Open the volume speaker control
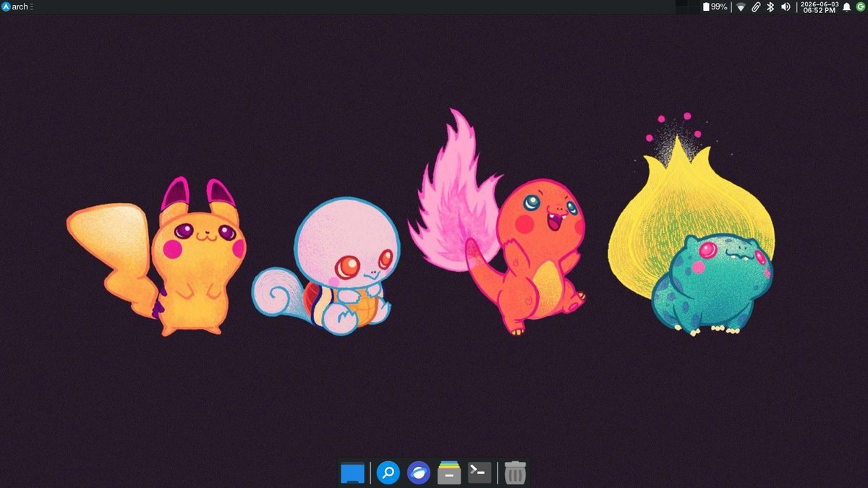868x488 pixels. click(x=786, y=7)
